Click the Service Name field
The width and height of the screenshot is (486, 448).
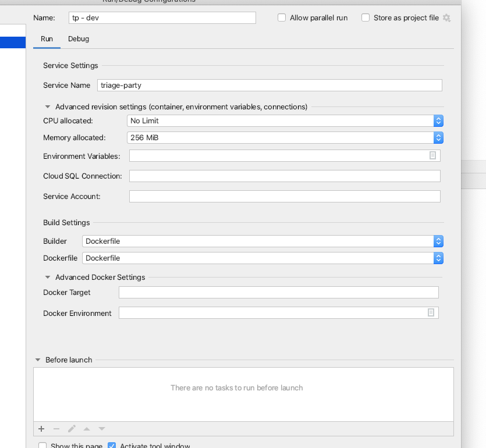click(x=269, y=85)
